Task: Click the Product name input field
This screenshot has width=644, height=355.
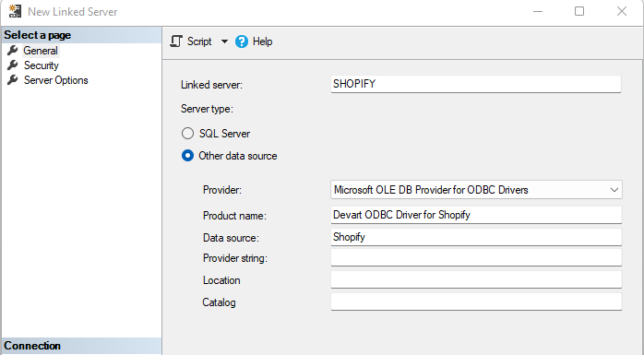Action: point(476,215)
